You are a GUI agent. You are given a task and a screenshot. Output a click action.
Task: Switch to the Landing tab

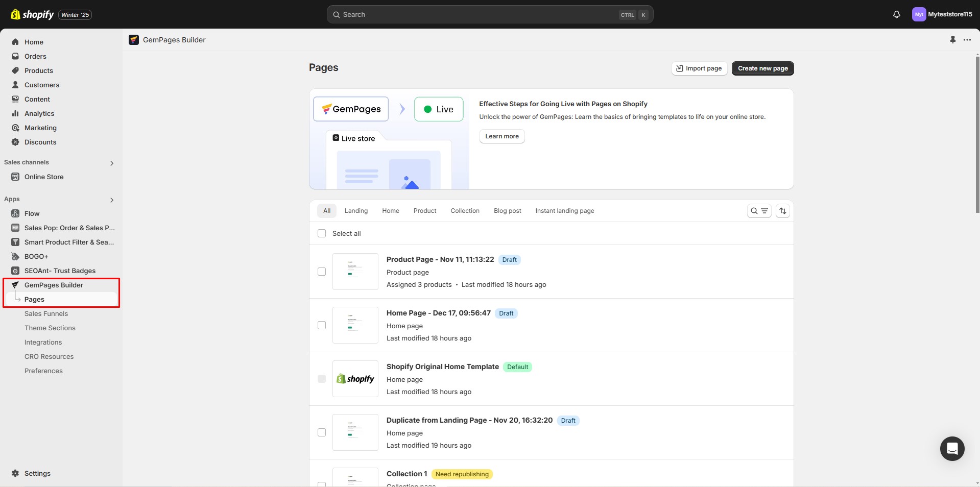356,210
